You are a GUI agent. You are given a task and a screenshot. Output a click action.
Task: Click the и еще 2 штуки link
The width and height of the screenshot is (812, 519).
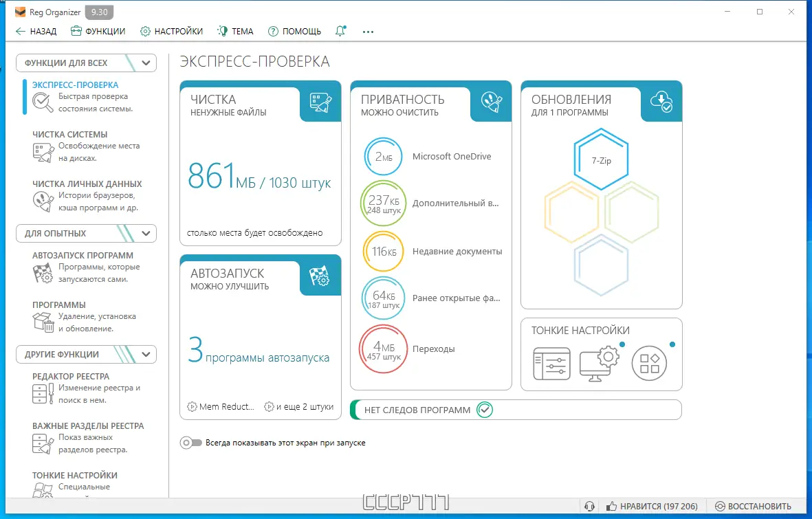[x=299, y=406]
